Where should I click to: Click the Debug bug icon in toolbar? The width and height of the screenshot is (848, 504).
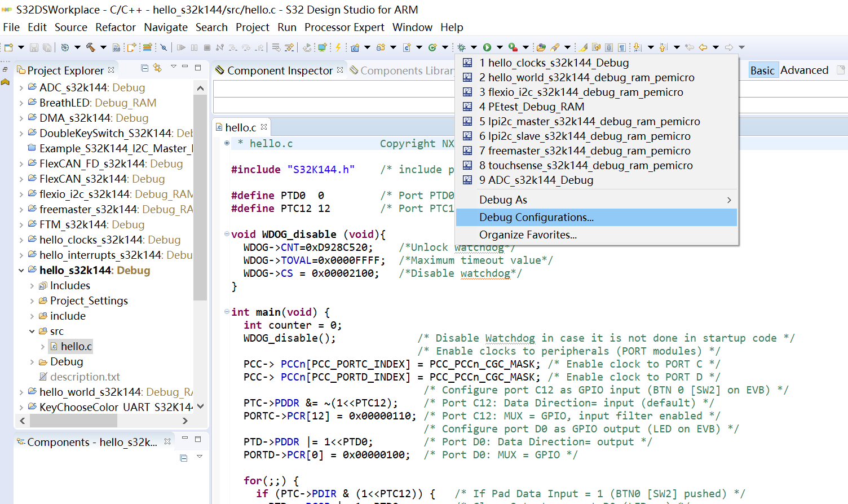click(x=461, y=47)
